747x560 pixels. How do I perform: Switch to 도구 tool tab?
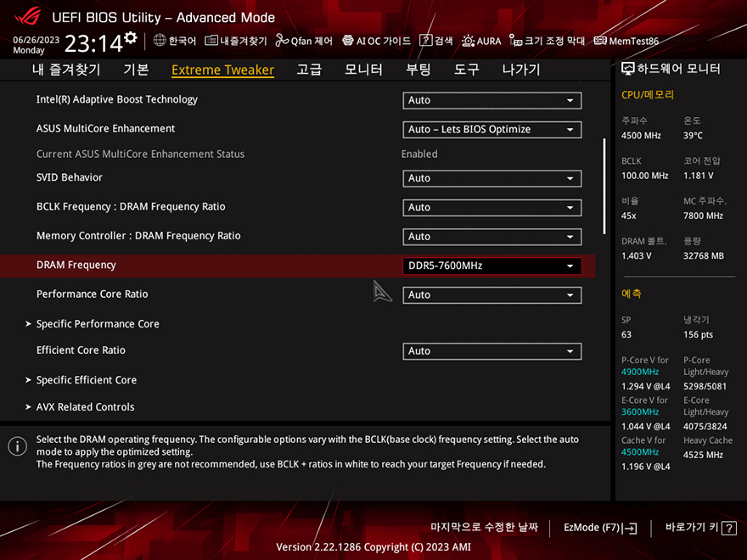(466, 70)
